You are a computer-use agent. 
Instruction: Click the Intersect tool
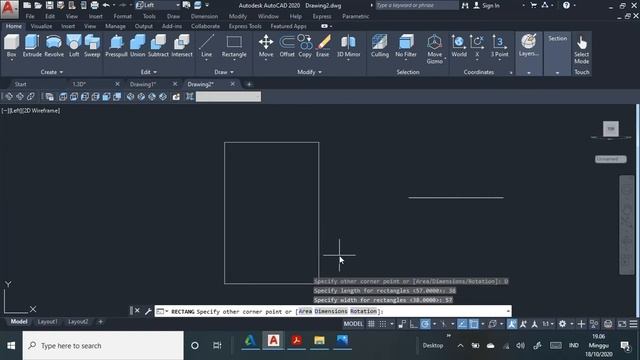pos(182,46)
